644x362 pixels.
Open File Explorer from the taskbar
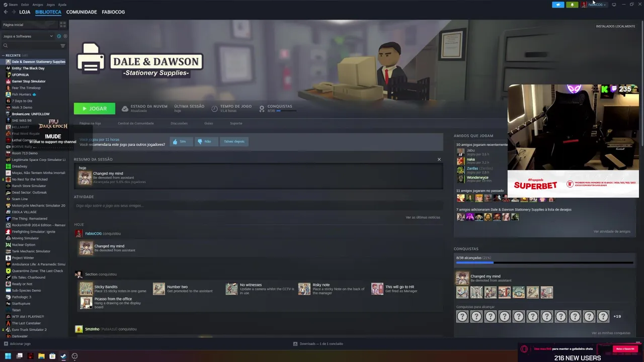tap(41, 356)
